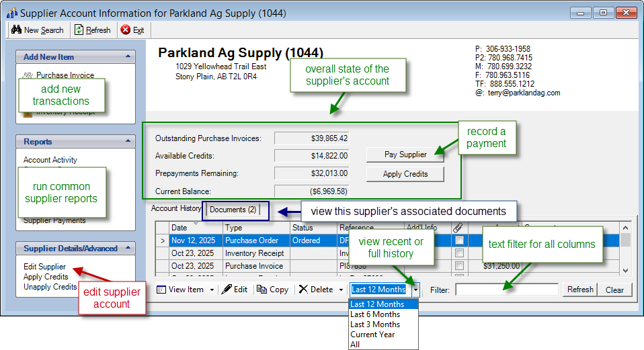
Task: Click the Current Balance value ($6,969.58)
Action: 311,191
